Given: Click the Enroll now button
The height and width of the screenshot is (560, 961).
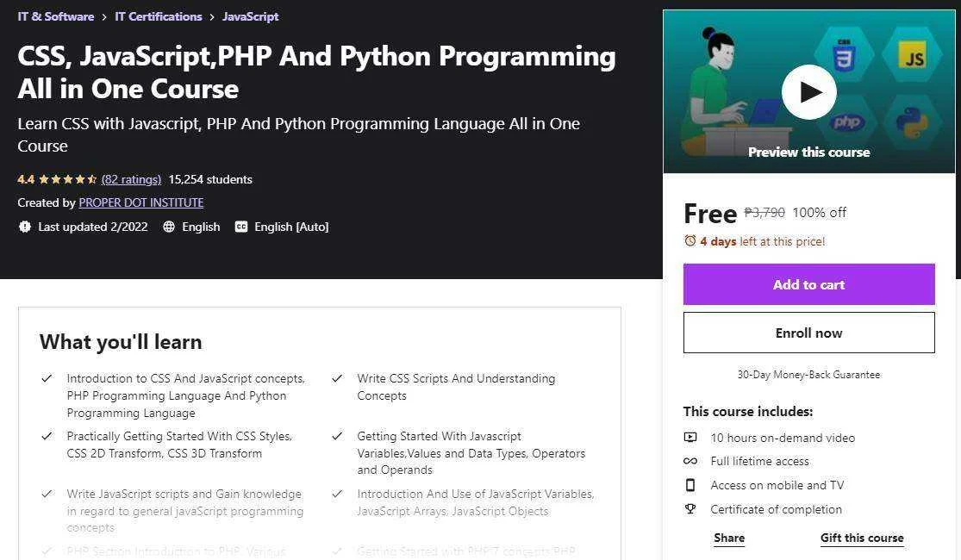Looking at the screenshot, I should pyautogui.click(x=809, y=333).
